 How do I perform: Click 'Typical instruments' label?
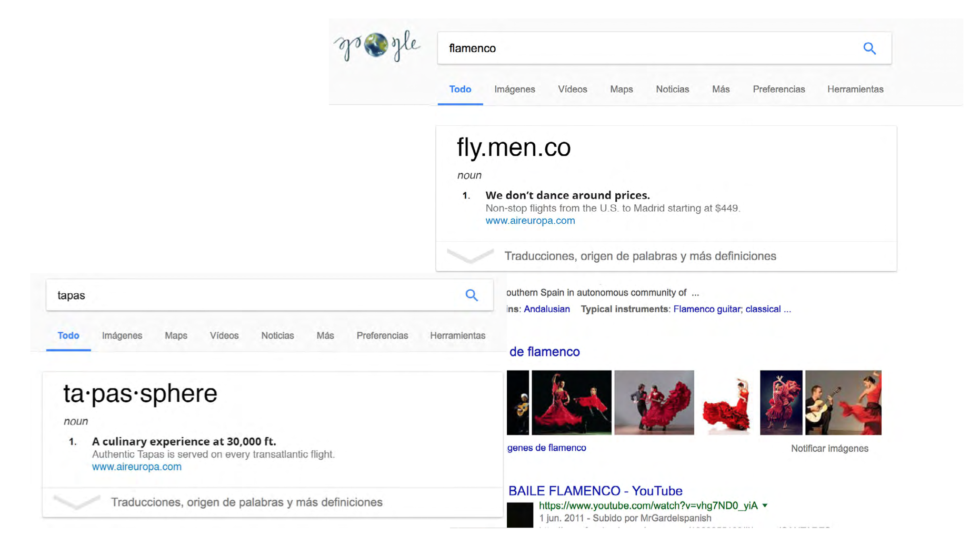pos(624,309)
